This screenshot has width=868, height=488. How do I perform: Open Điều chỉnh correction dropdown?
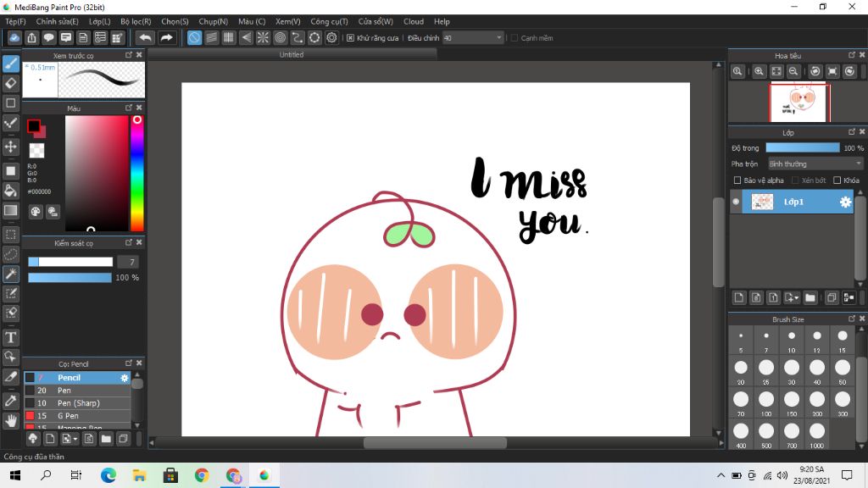473,38
